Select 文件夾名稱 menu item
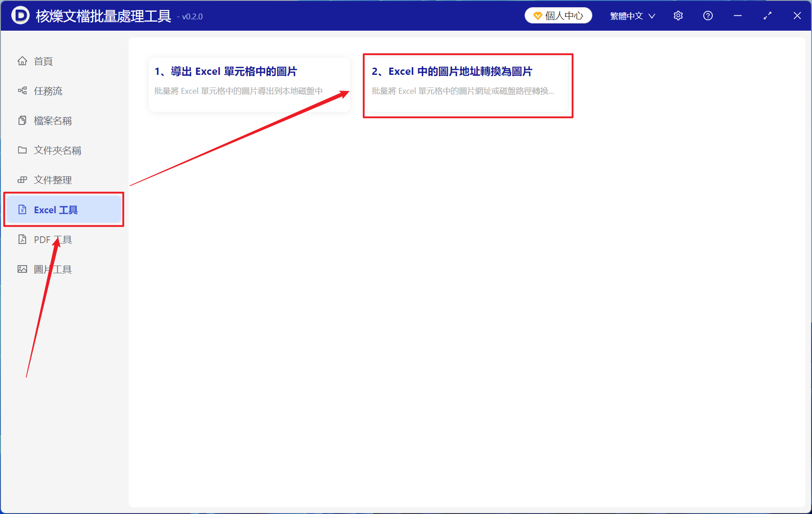This screenshot has height=514, width=812. (63, 150)
